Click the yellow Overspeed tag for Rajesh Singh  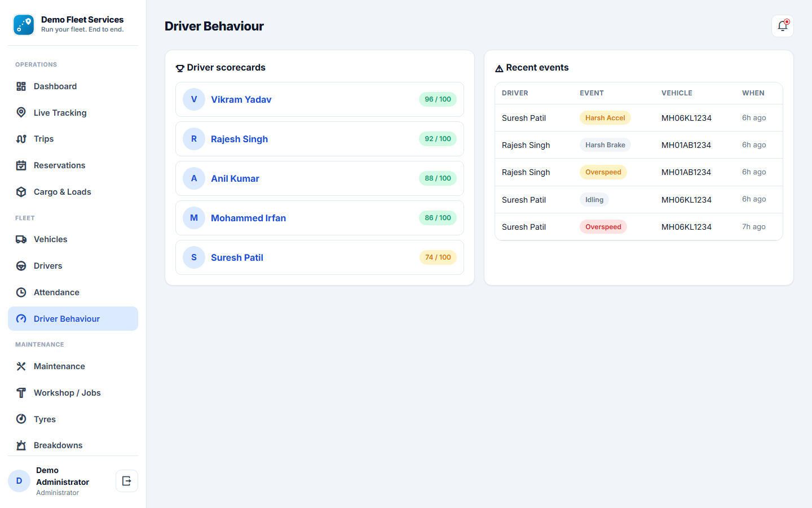pos(603,172)
